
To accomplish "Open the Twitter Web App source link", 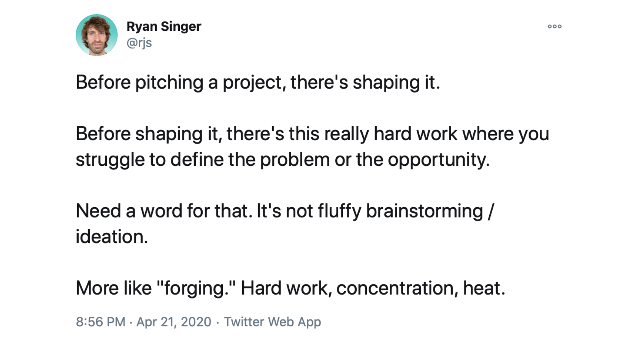I will pos(272,322).
